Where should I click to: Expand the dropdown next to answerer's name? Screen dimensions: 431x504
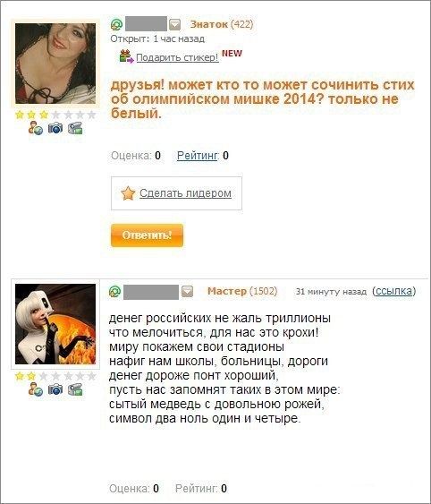click(187, 292)
